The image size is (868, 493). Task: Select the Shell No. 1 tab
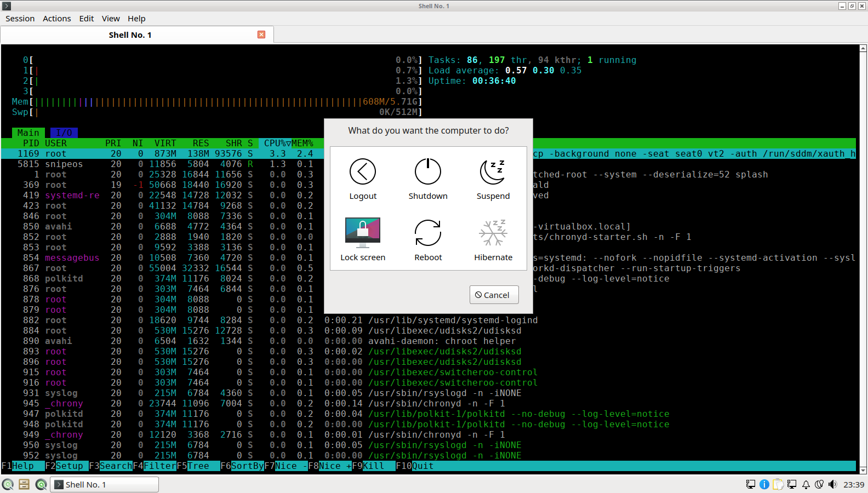[130, 35]
